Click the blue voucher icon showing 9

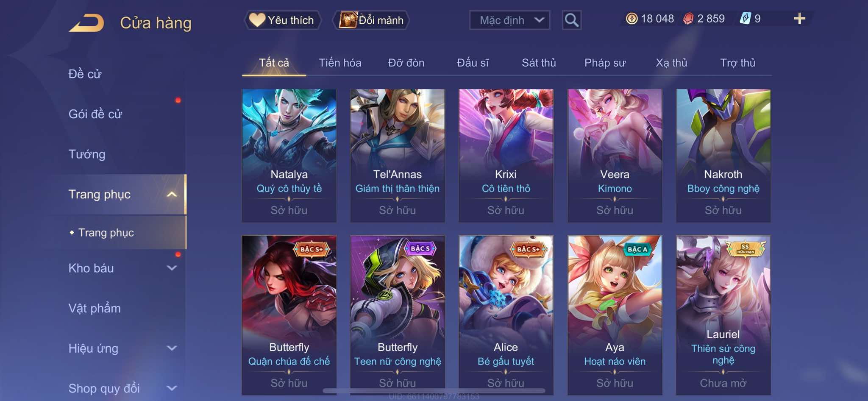pos(745,19)
